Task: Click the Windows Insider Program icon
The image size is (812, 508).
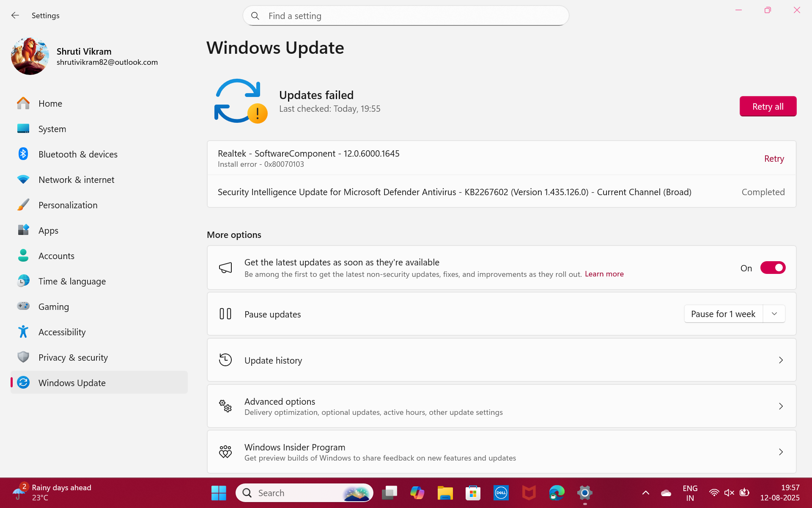Action: click(x=225, y=452)
